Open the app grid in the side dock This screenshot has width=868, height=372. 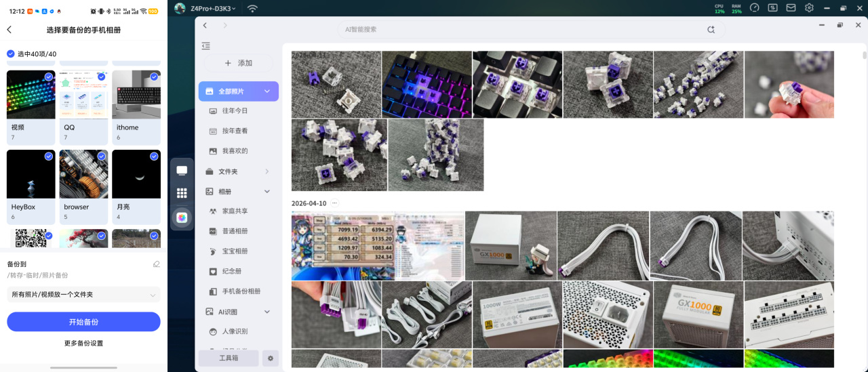[x=182, y=193]
